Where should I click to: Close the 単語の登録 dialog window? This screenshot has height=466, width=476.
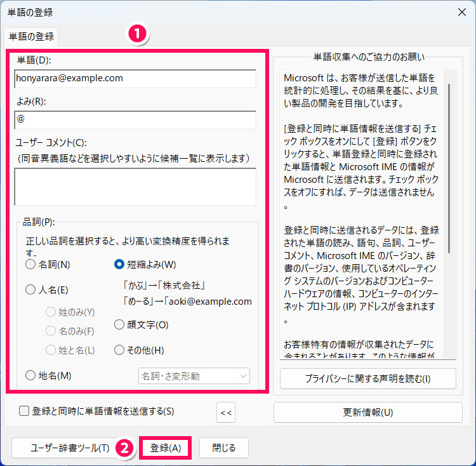pyautogui.click(x=462, y=12)
